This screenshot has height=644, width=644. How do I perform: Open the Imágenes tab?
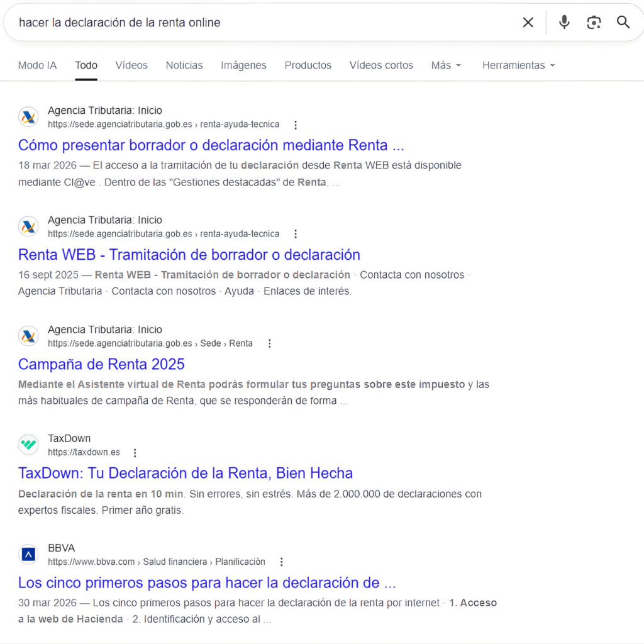click(x=243, y=65)
